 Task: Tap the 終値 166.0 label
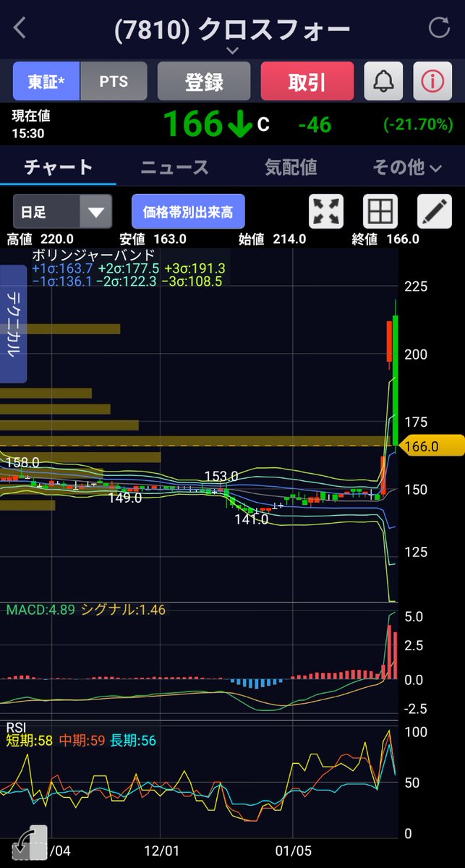385,239
